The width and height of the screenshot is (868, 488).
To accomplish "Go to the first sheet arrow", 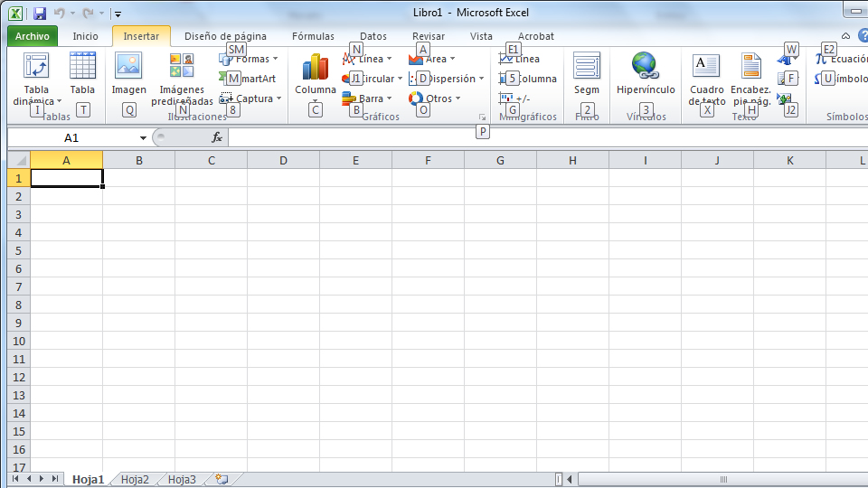I will [x=15, y=479].
